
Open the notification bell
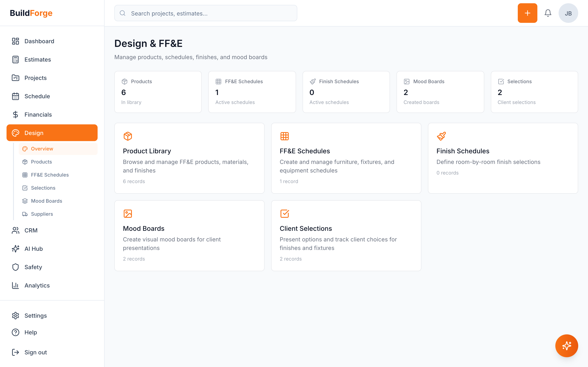pos(548,13)
